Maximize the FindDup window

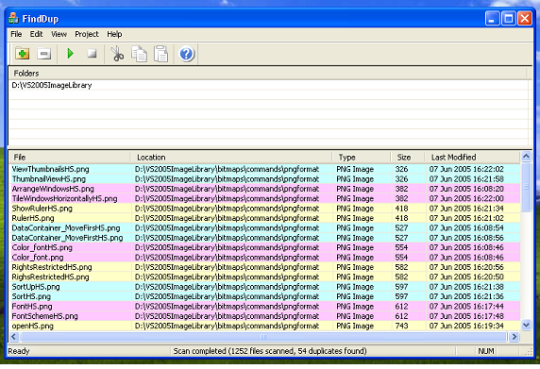point(508,18)
